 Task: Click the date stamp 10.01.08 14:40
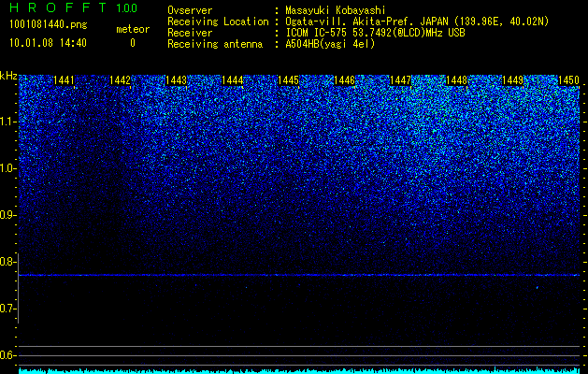tap(48, 43)
